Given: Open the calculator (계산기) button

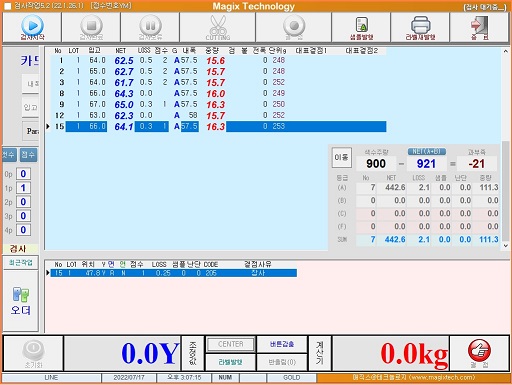Looking at the screenshot, I should pyautogui.click(x=320, y=353).
